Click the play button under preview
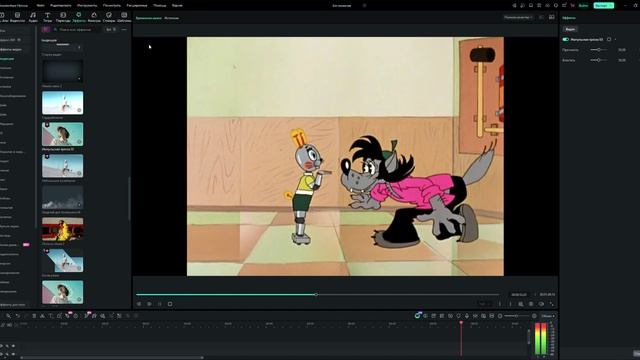Image resolution: width=640 pixels, height=360 pixels. coord(149,304)
